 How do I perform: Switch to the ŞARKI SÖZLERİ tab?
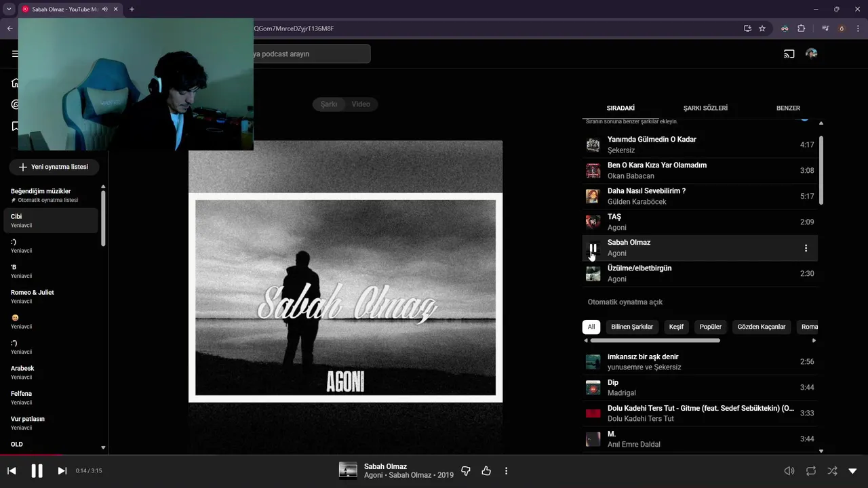(705, 108)
